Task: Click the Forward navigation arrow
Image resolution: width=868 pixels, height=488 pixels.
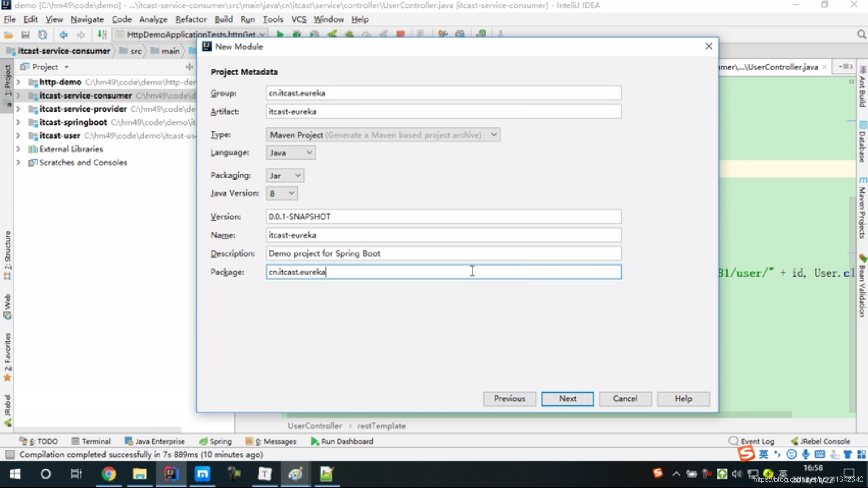Action: [x=80, y=35]
